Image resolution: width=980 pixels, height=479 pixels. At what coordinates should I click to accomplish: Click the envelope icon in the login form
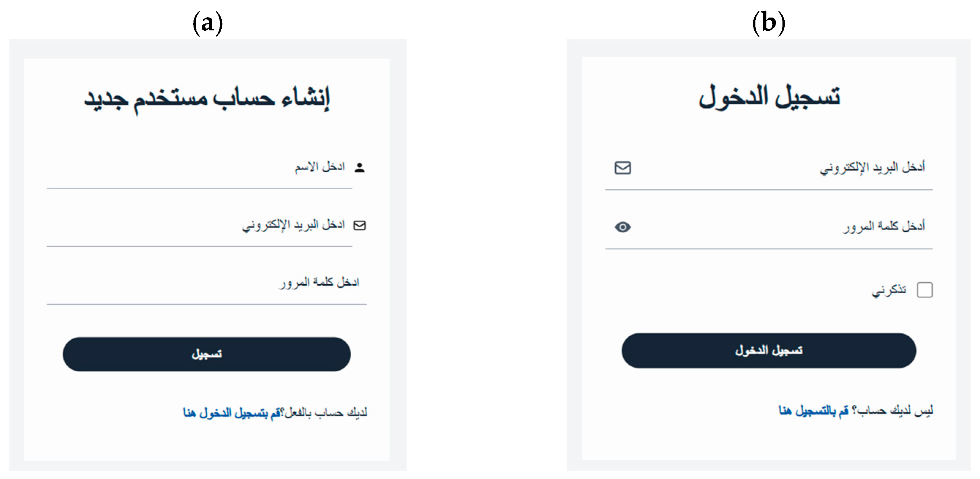622,168
